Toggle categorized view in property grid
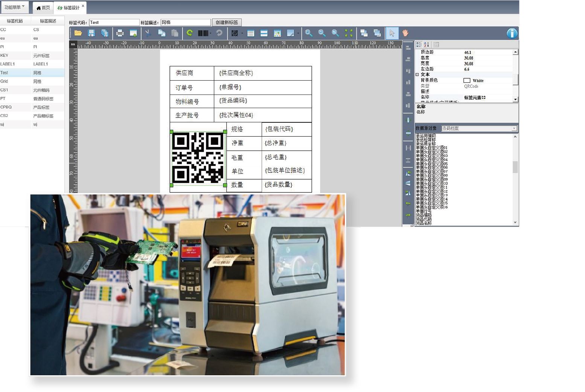The image size is (585, 392). tap(419, 44)
